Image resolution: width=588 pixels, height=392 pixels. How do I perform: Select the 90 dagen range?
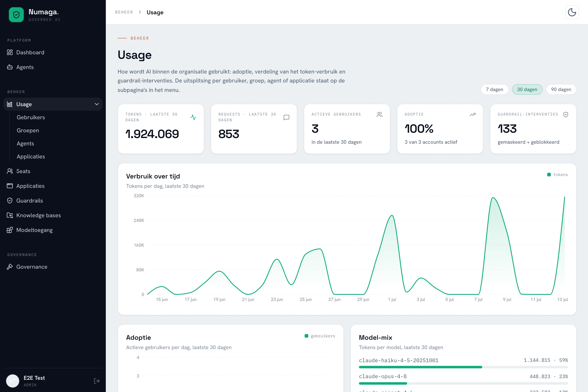pyautogui.click(x=561, y=89)
